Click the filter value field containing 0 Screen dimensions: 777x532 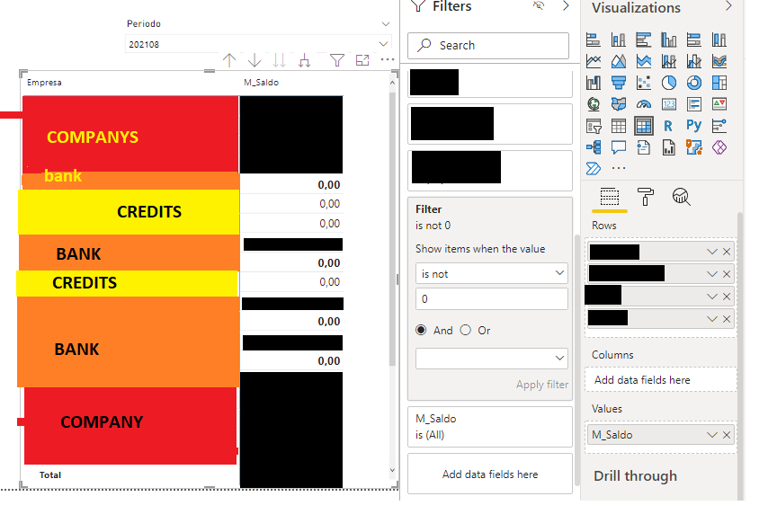tap(492, 298)
